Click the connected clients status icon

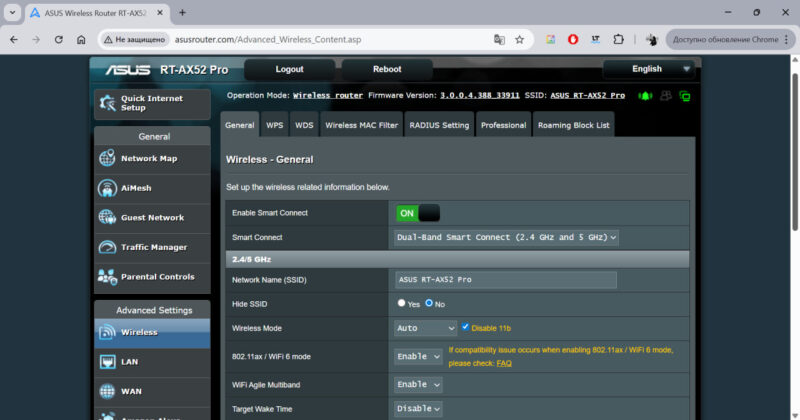tap(666, 95)
